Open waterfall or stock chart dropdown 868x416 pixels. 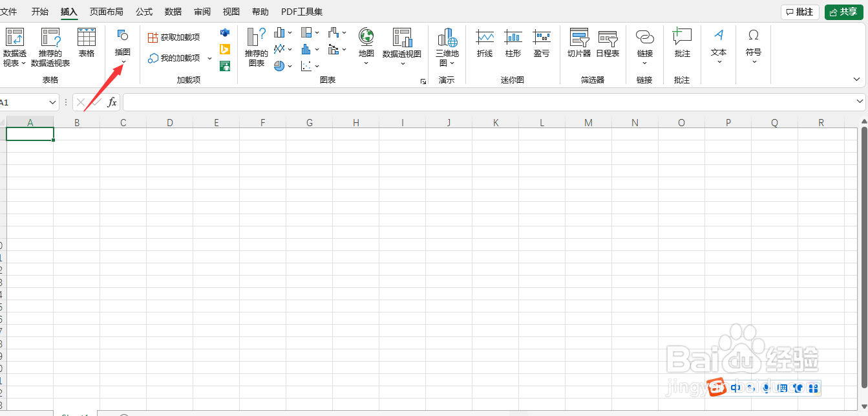point(337,32)
